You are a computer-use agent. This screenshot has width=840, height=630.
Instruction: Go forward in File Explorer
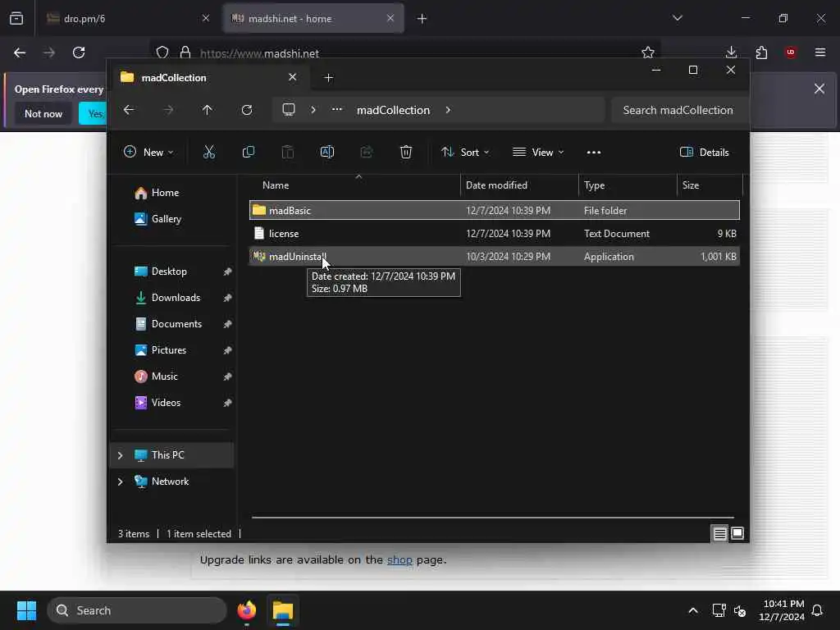(168, 110)
